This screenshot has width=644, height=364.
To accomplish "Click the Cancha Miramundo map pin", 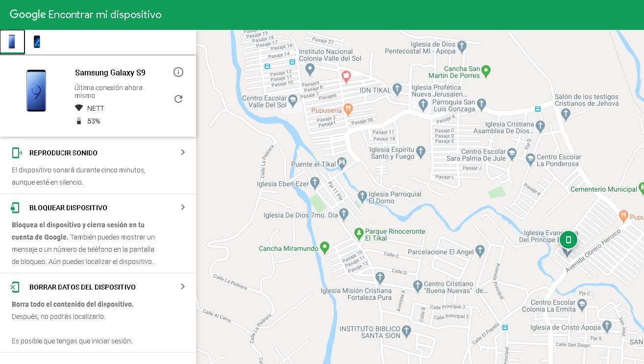I will [324, 247].
